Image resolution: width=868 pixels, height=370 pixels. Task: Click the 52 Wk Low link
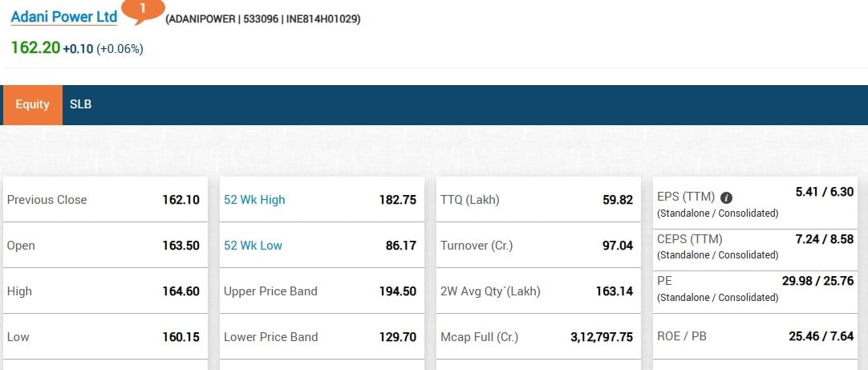coord(253,246)
